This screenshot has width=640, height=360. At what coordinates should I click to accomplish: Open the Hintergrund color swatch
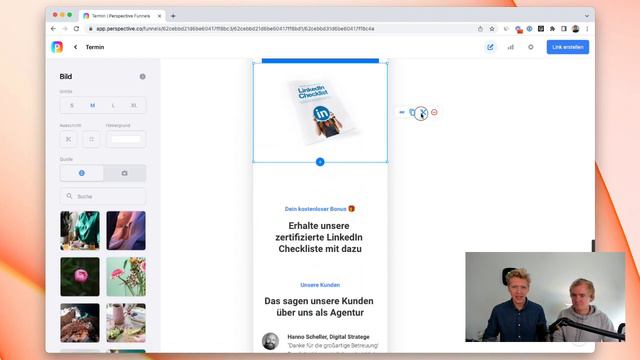tap(126, 139)
